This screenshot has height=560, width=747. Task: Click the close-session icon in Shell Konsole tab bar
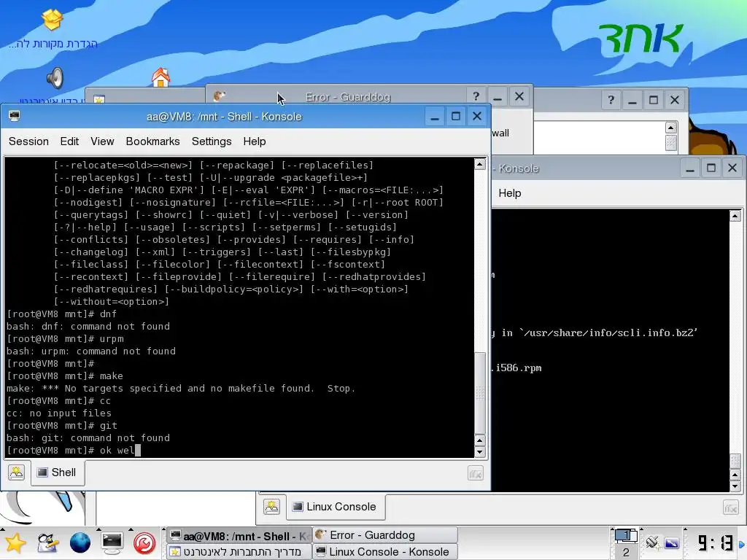(x=476, y=473)
